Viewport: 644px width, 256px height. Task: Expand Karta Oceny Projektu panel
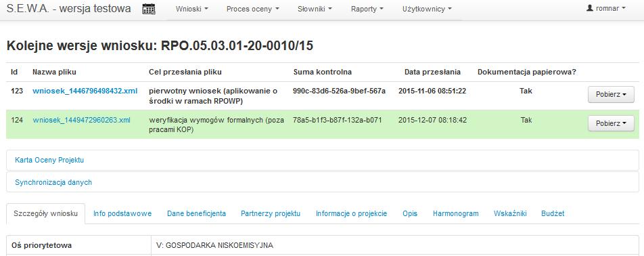[x=49, y=160]
